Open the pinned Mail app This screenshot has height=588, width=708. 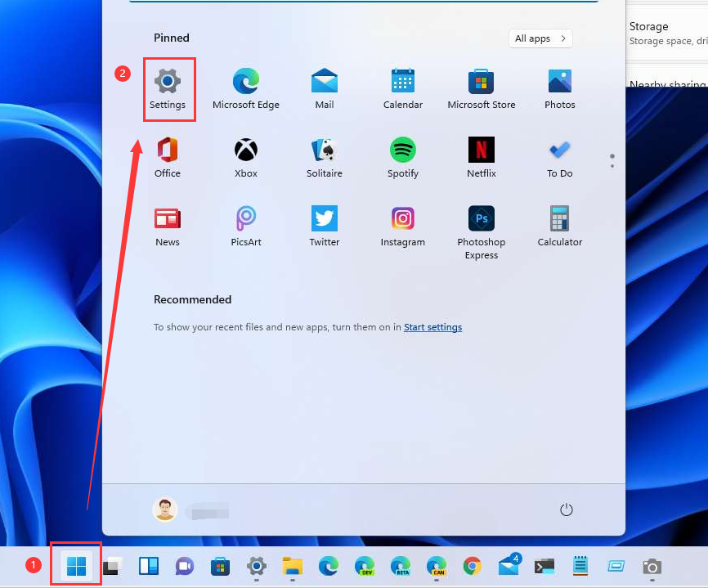coord(325,89)
